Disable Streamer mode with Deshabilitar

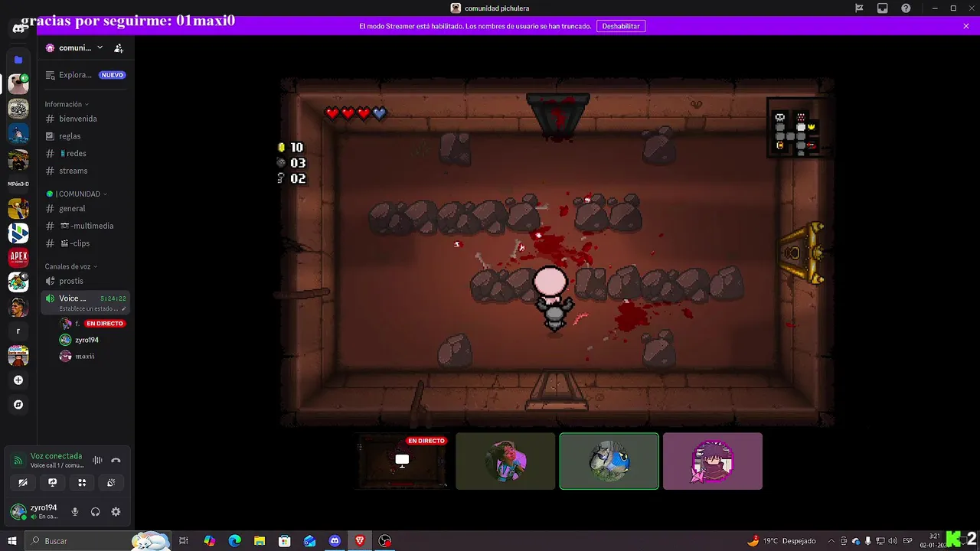click(620, 26)
